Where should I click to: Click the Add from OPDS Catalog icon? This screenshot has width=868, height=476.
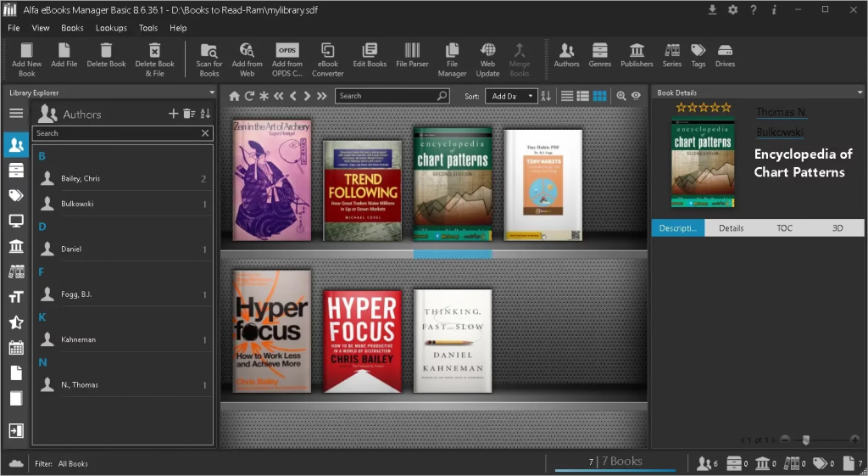287,51
